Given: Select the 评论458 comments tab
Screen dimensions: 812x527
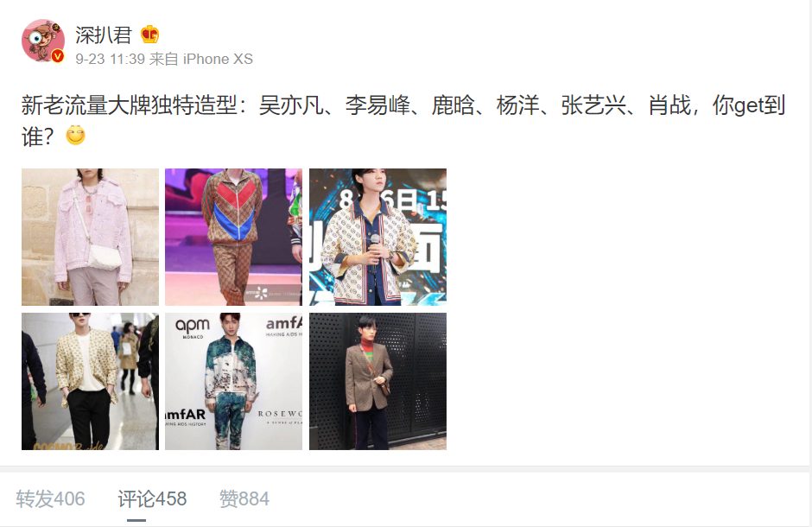Looking at the screenshot, I should [152, 499].
